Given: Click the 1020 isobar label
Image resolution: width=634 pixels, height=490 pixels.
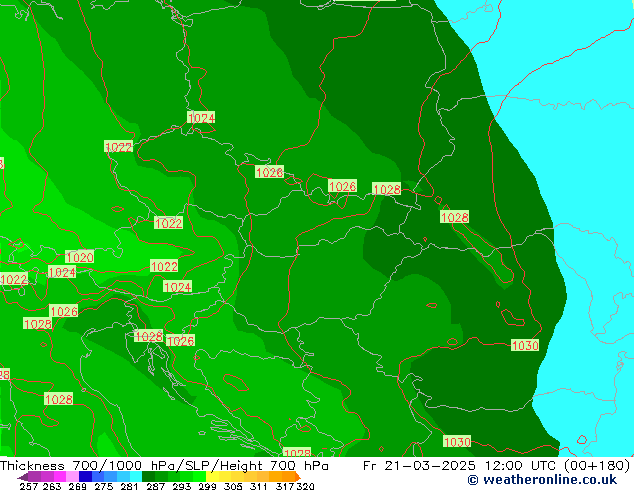Looking at the screenshot, I should pos(80,257).
